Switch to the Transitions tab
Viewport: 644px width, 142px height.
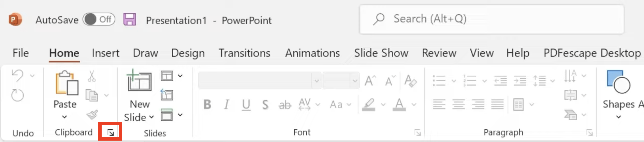click(x=244, y=53)
